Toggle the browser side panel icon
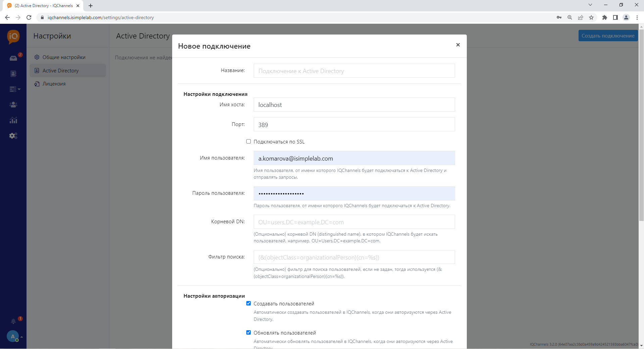The width and height of the screenshot is (644, 349). pos(615,17)
